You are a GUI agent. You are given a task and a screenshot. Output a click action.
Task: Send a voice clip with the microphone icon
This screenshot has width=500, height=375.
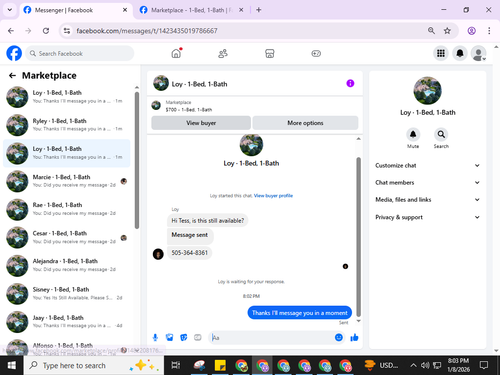point(155,338)
